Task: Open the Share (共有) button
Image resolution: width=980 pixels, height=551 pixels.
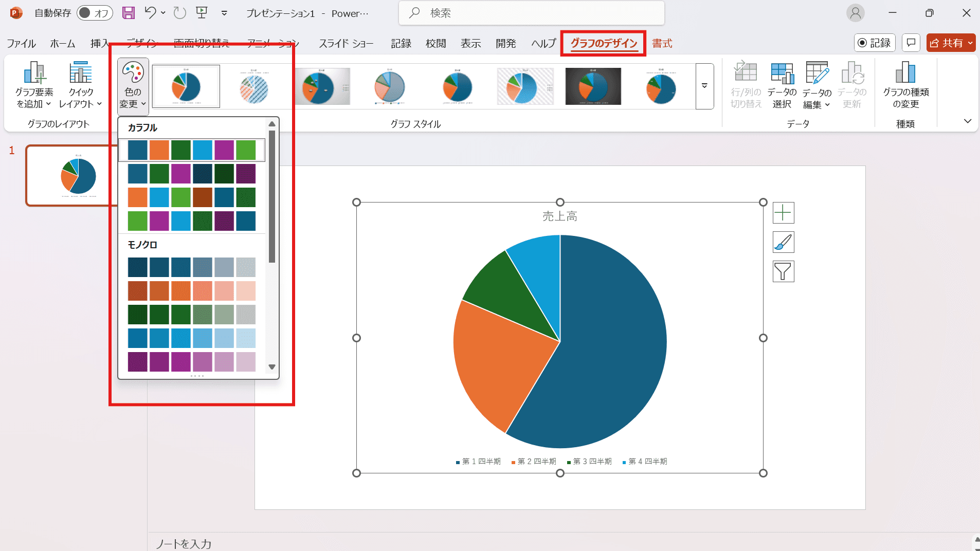Action: pos(950,43)
